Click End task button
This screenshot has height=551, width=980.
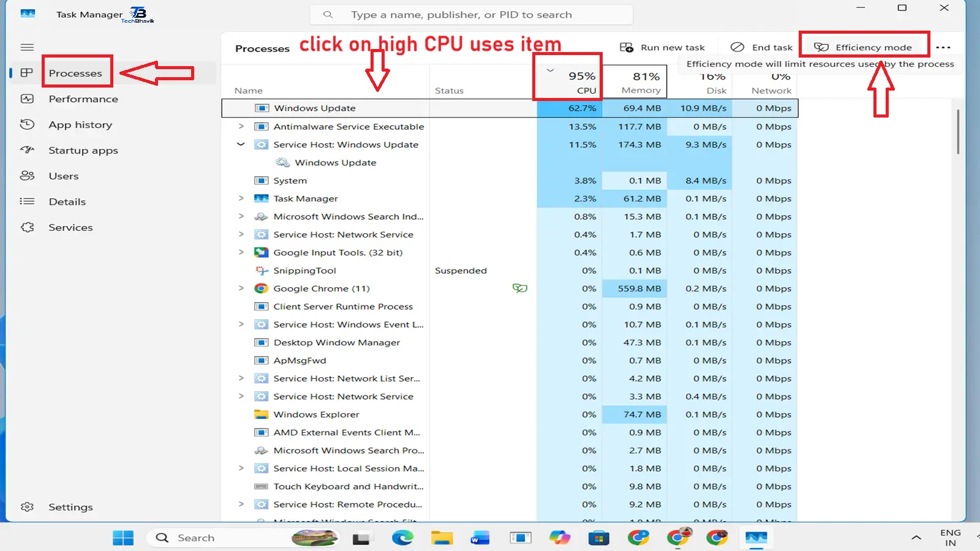(x=762, y=47)
